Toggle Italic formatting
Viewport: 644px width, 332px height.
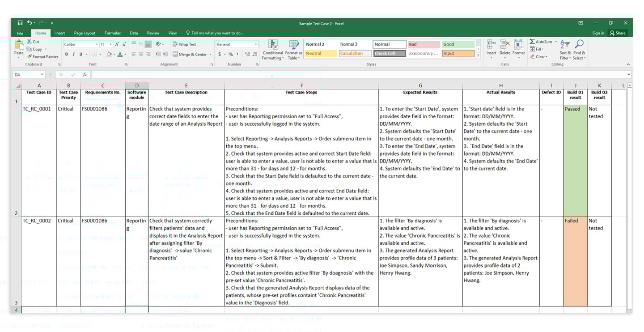pyautogui.click(x=74, y=54)
